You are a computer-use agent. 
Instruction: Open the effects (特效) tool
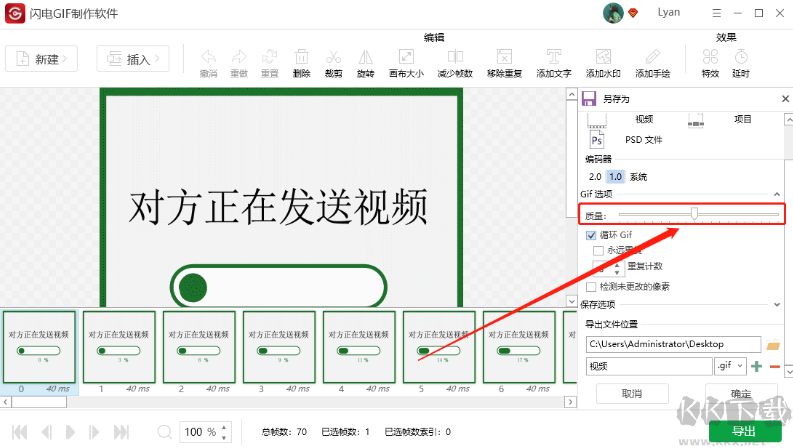coord(709,60)
